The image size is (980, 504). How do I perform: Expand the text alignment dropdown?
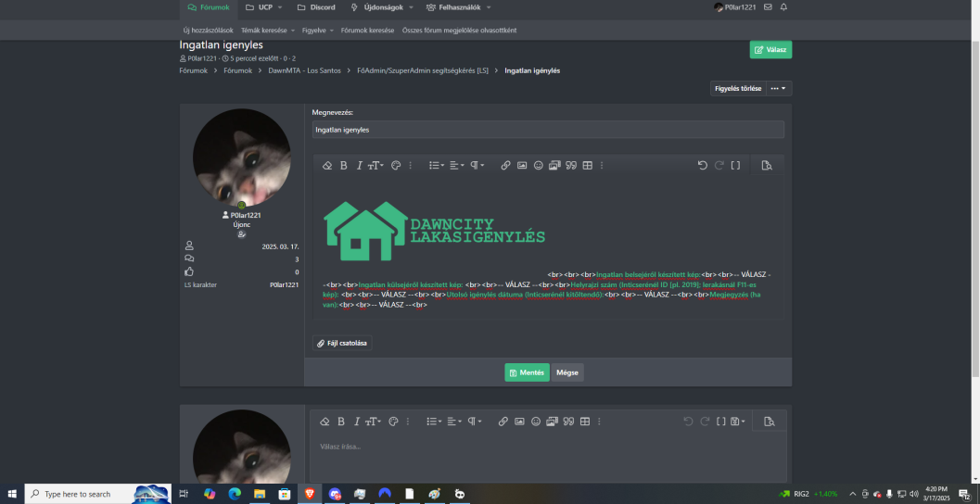pyautogui.click(x=457, y=166)
